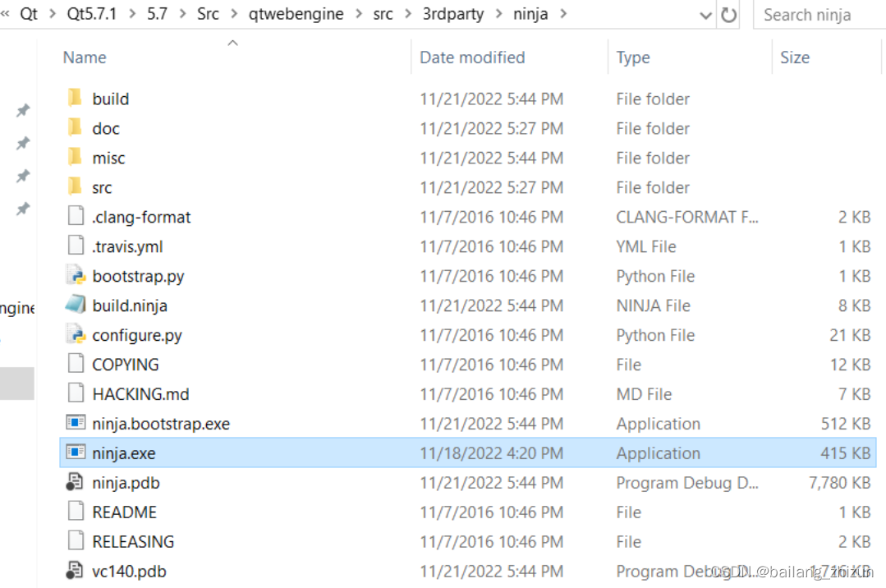Viewport: 886px width, 588px height.
Task: Select the build.ninja file icon
Action: [76, 305]
